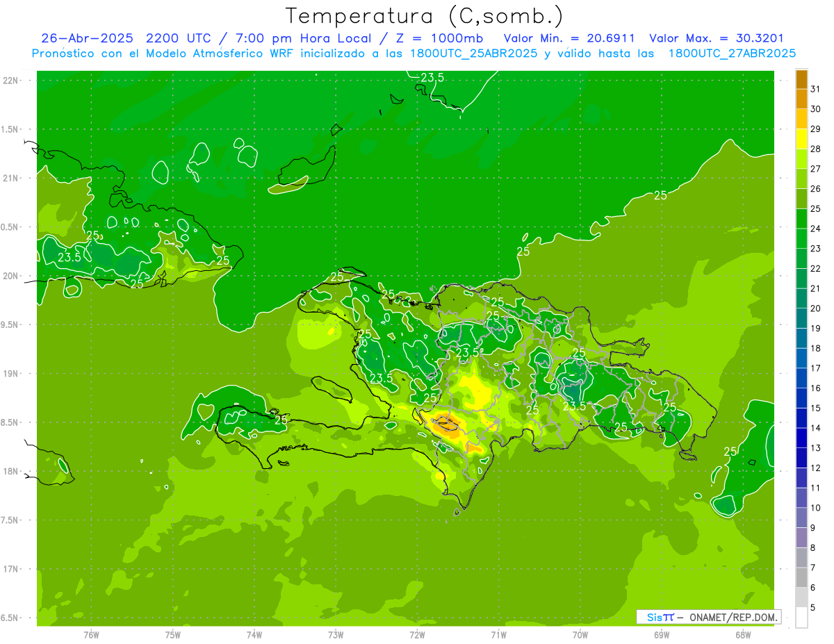Click the longitude label "76W"
Viewport: 834px width, 644px height.
(x=91, y=634)
